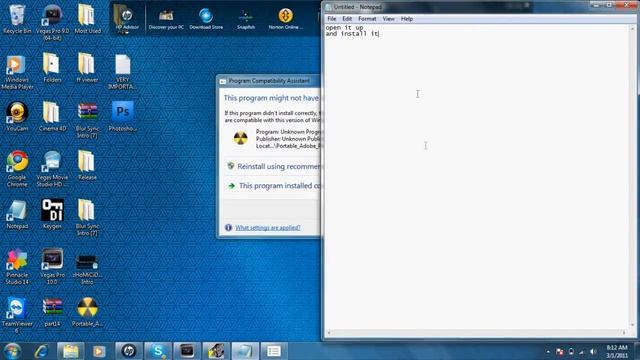Open the Windows Start menu

13,351
